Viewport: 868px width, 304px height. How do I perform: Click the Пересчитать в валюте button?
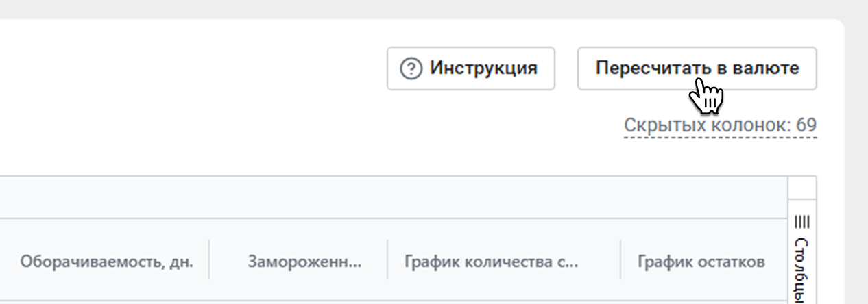coord(697,68)
